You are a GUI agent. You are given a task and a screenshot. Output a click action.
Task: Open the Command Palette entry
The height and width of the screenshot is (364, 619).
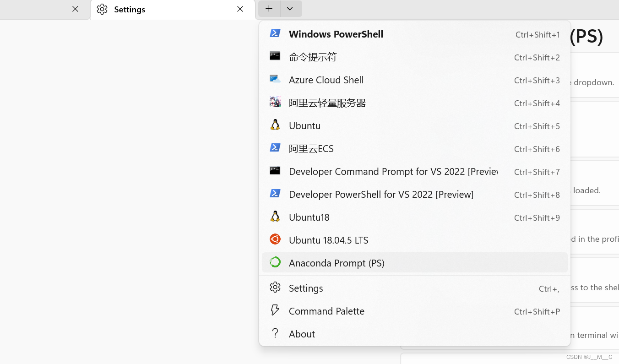tap(415, 311)
